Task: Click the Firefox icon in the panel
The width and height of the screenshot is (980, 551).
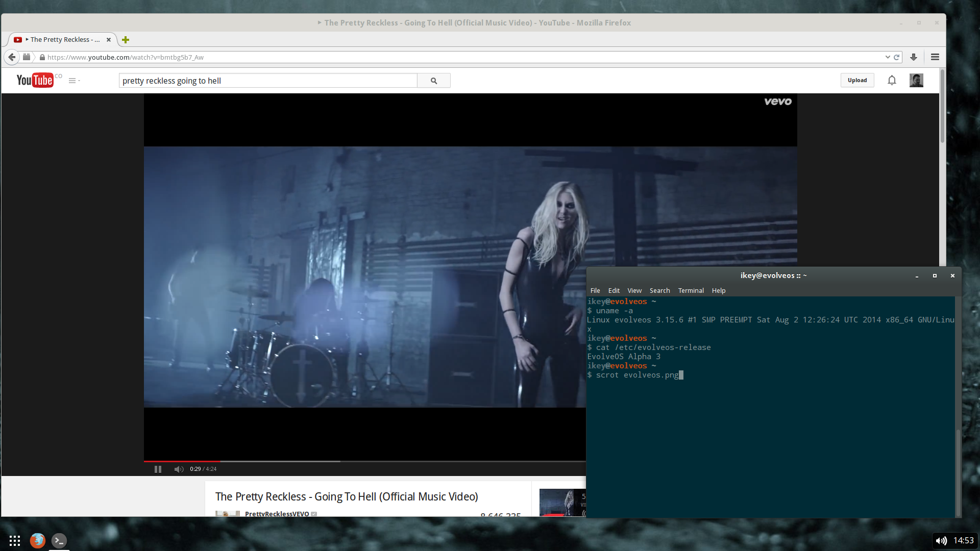Action: pos(37,540)
